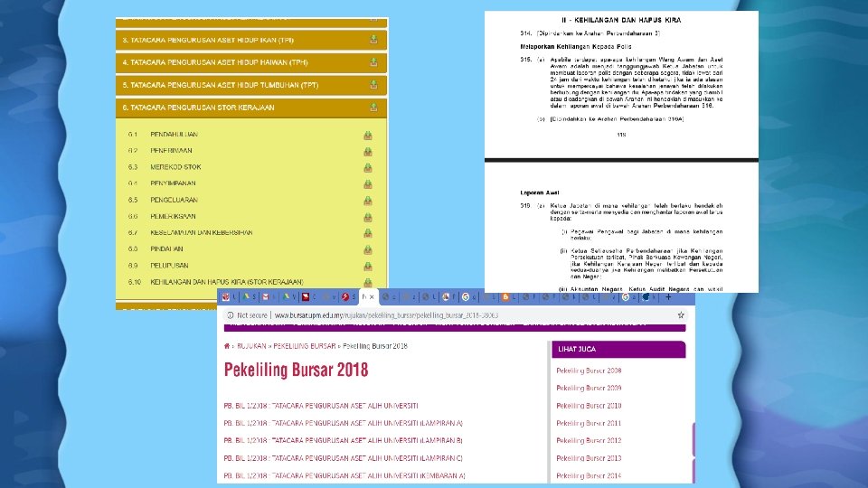Switch to the first Google search tab
868x488 pixels.
(x=468, y=297)
